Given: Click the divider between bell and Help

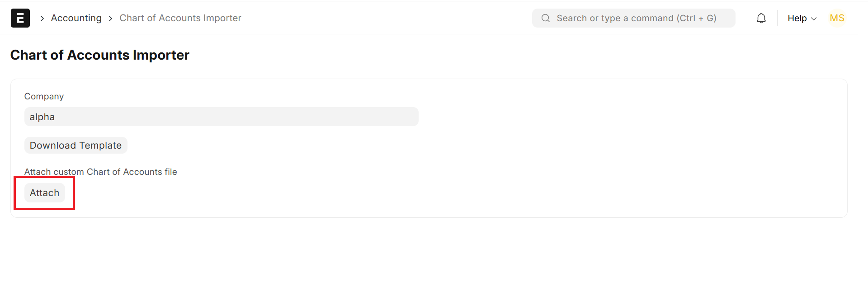Looking at the screenshot, I should [x=777, y=18].
